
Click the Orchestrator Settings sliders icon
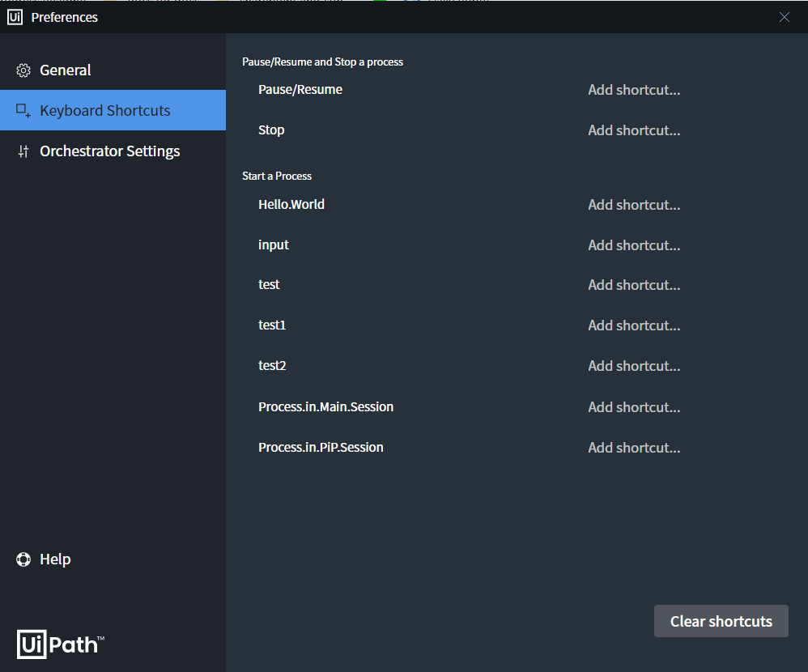pyautogui.click(x=23, y=151)
